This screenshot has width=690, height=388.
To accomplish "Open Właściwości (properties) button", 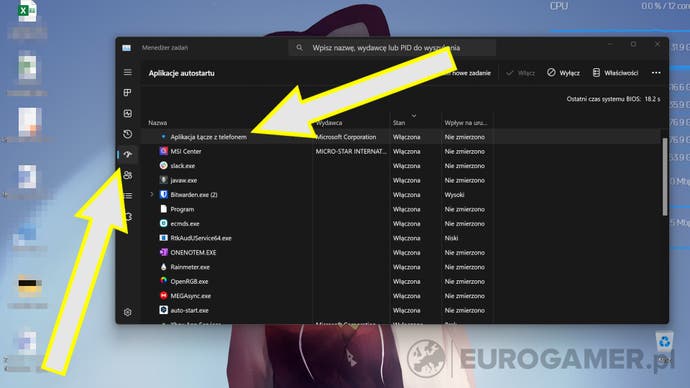I will pos(615,73).
